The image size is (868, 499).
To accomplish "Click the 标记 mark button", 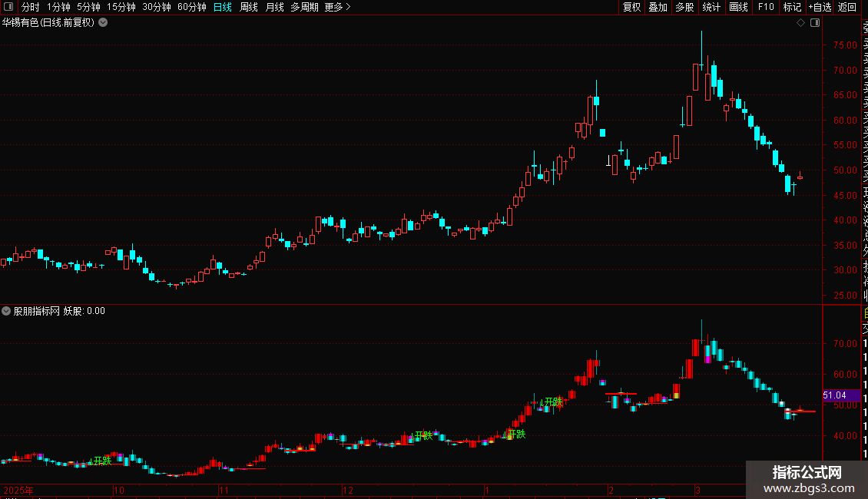I will click(x=792, y=7).
